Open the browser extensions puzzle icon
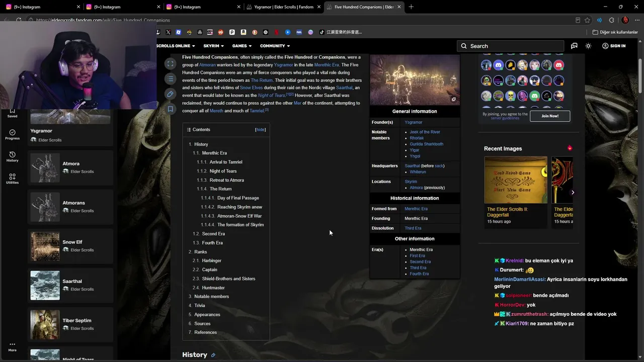Viewport: 644px width, 362px height. (x=611, y=20)
